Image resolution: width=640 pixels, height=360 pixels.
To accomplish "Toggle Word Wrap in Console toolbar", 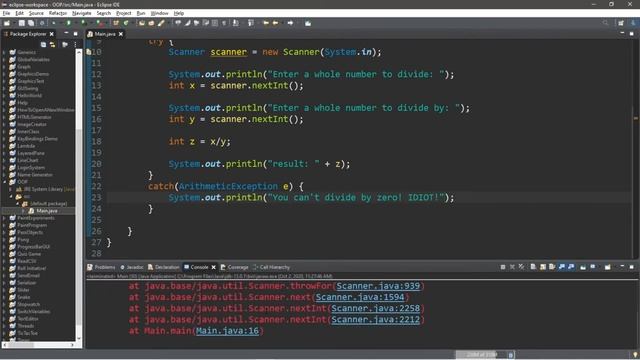I will pos(552,267).
